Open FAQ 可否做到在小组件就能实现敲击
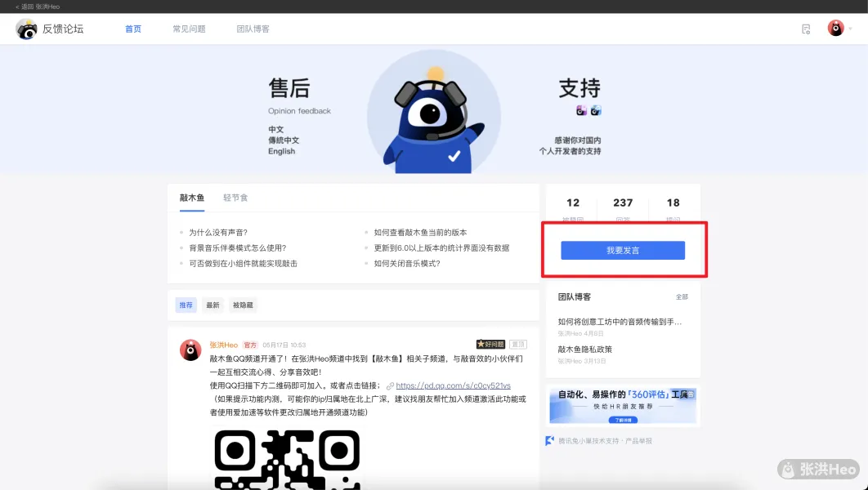This screenshot has height=490, width=868. pyautogui.click(x=243, y=263)
